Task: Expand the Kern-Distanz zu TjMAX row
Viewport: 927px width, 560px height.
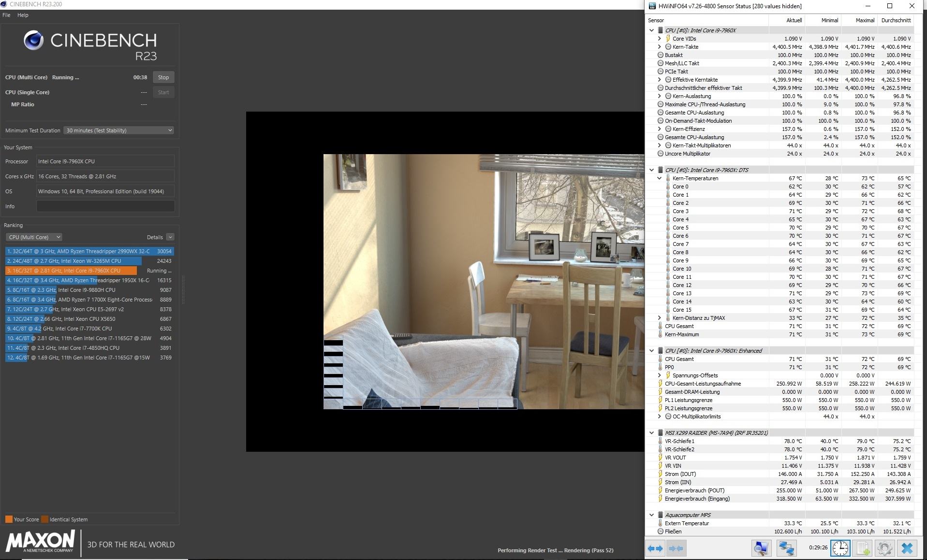Action: (x=659, y=318)
